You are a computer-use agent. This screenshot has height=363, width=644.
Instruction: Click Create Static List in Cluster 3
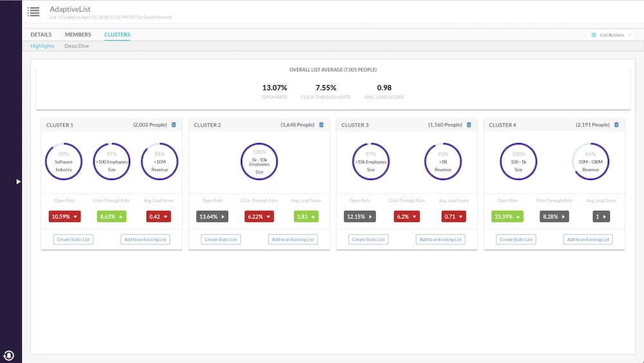tap(368, 239)
